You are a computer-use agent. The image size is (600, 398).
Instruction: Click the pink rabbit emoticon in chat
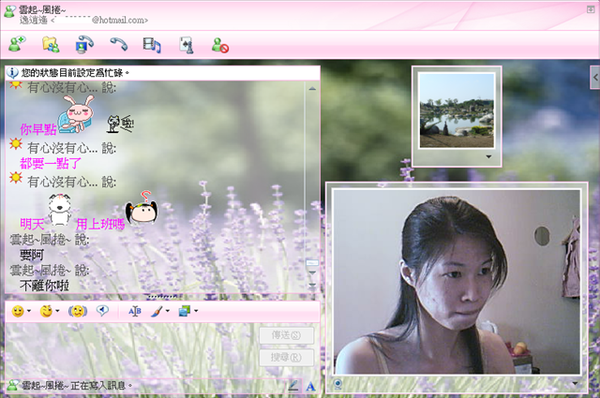tap(77, 114)
